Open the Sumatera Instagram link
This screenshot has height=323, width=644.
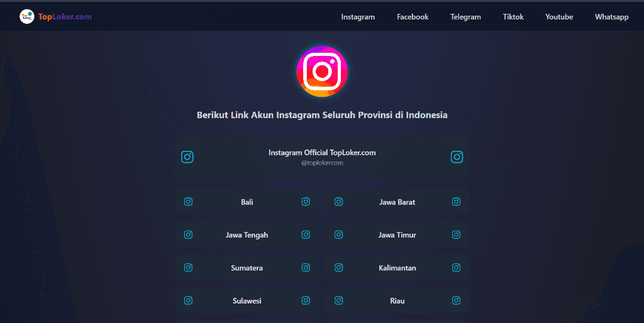247,268
